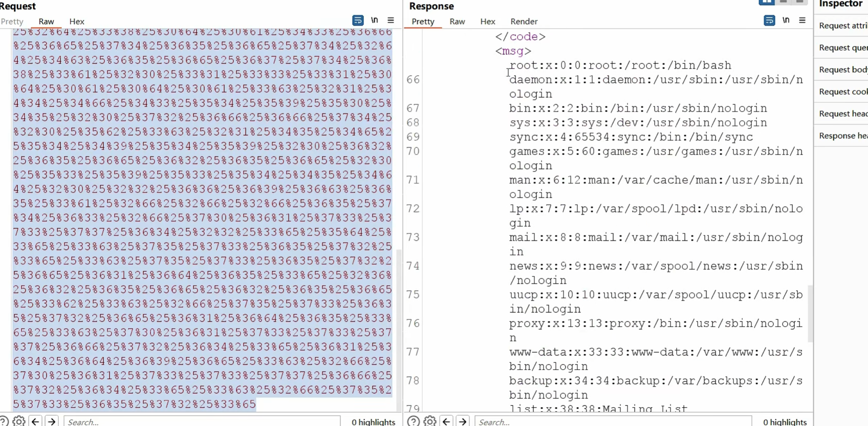Toggle non-printable \n display in Request panel
The image size is (868, 426).
375,20
